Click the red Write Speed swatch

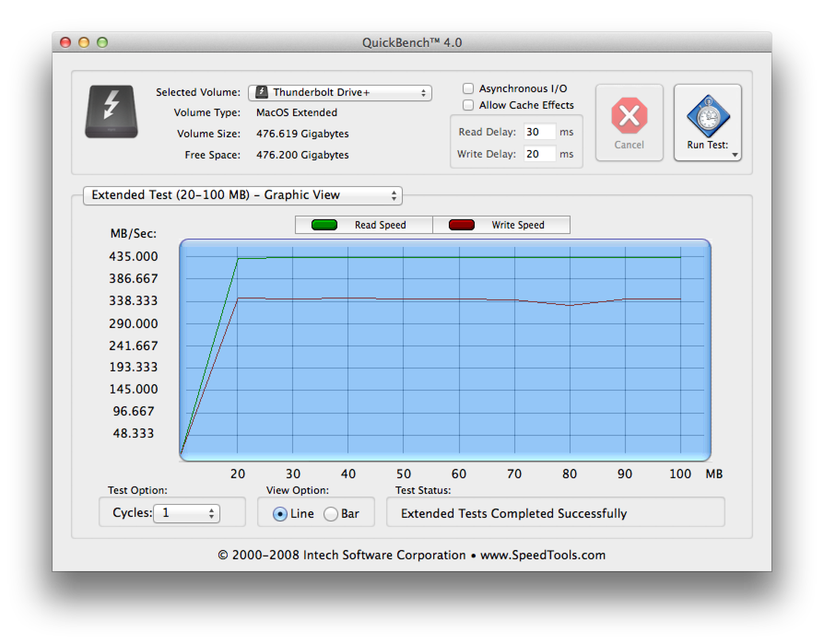(461, 225)
